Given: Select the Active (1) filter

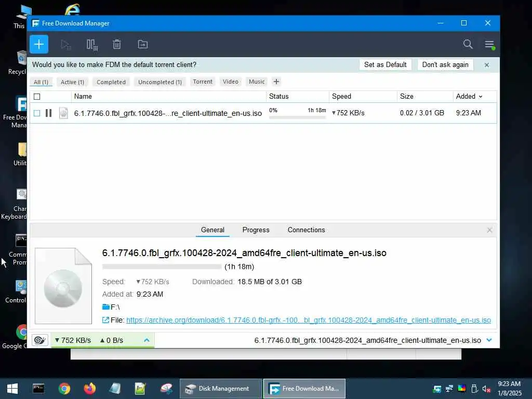Looking at the screenshot, I should click(72, 82).
